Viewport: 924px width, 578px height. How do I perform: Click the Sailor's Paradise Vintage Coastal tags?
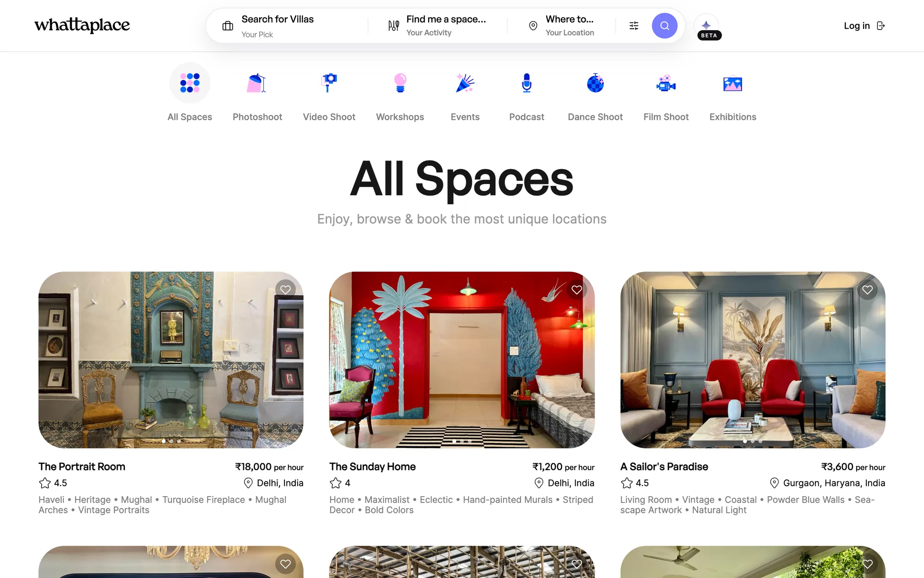(x=748, y=505)
